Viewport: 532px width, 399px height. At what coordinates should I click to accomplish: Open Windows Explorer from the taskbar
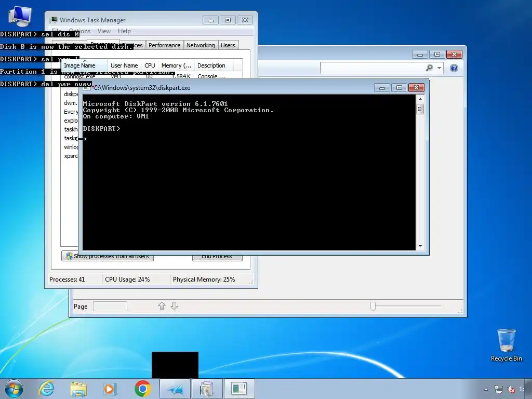78,389
